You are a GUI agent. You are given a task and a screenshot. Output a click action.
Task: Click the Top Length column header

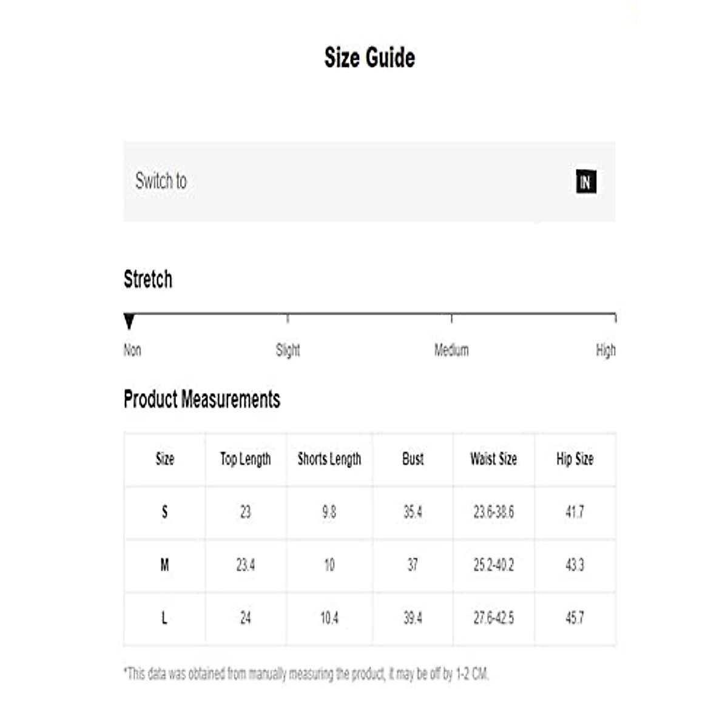(x=245, y=459)
